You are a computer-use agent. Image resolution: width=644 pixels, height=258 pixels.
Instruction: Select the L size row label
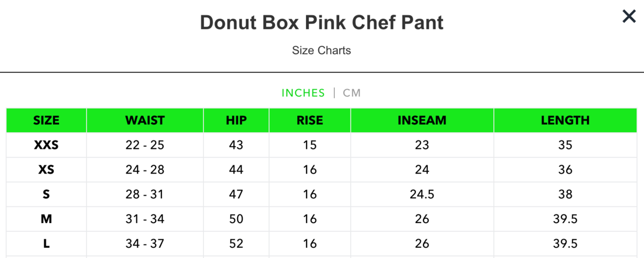(x=47, y=244)
